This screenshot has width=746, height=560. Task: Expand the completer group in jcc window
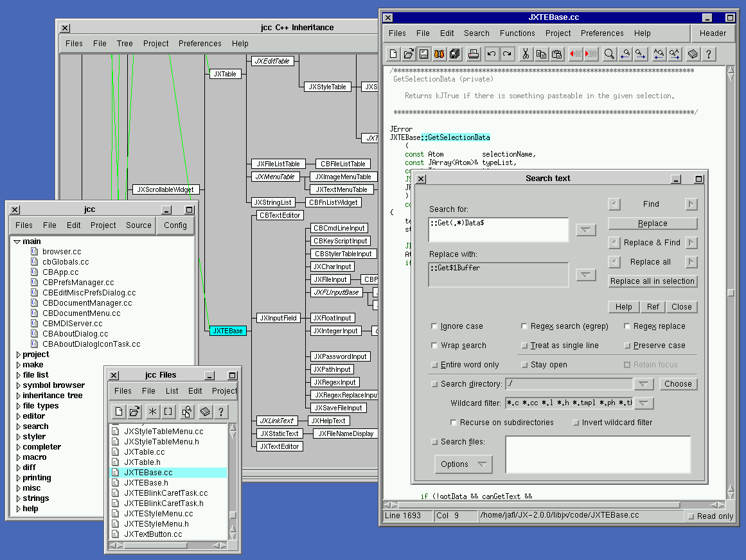[x=18, y=448]
